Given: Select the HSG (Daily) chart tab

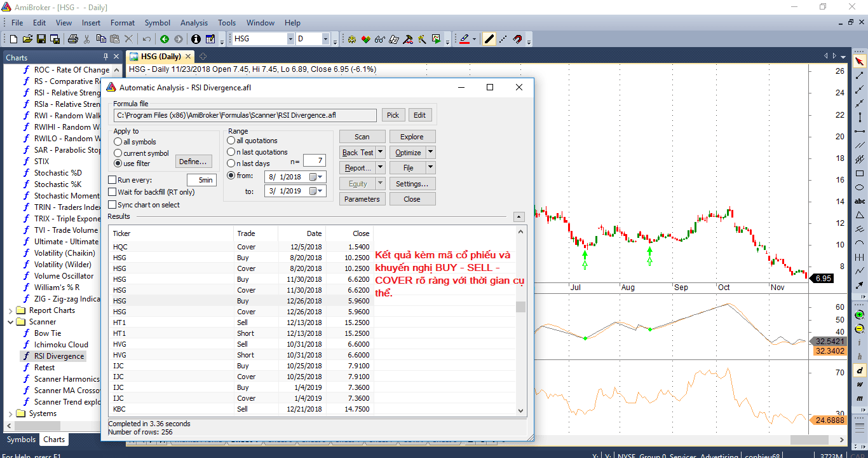Looking at the screenshot, I should [161, 57].
